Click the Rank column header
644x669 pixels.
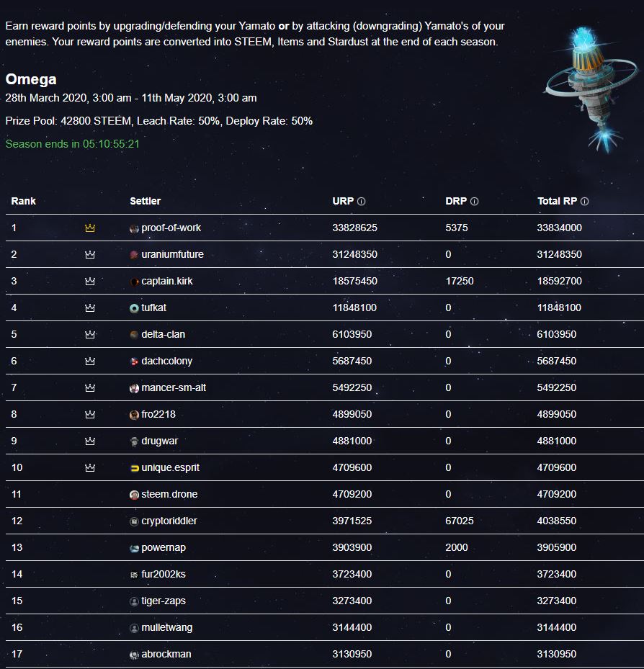23,202
